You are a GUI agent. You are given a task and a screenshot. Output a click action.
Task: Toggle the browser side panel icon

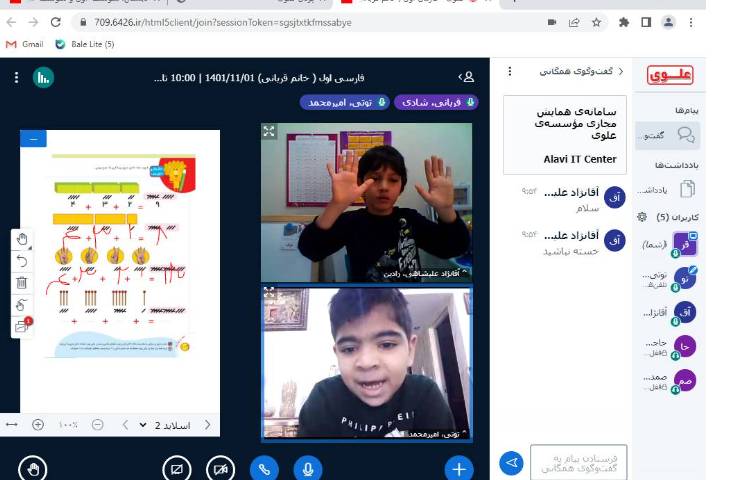[x=646, y=22]
